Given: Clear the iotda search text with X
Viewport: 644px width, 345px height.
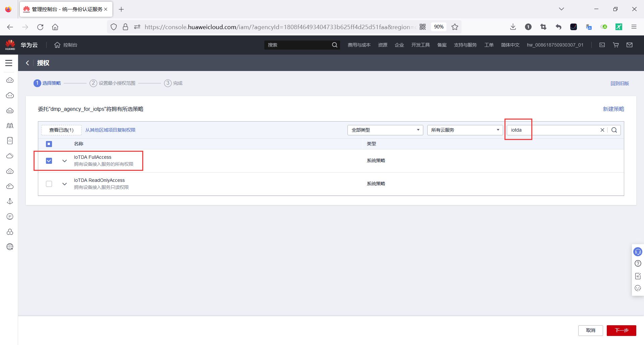Looking at the screenshot, I should click(602, 130).
